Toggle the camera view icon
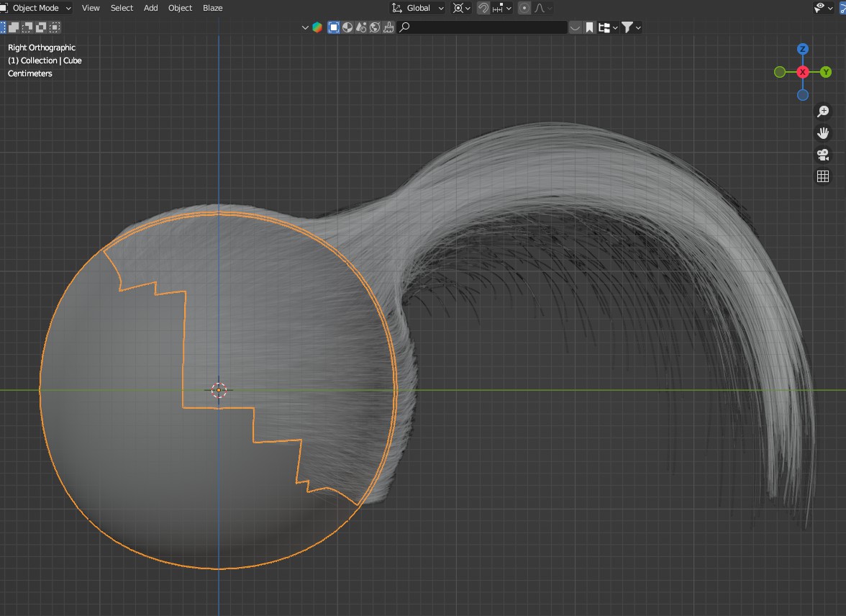 pyautogui.click(x=823, y=155)
